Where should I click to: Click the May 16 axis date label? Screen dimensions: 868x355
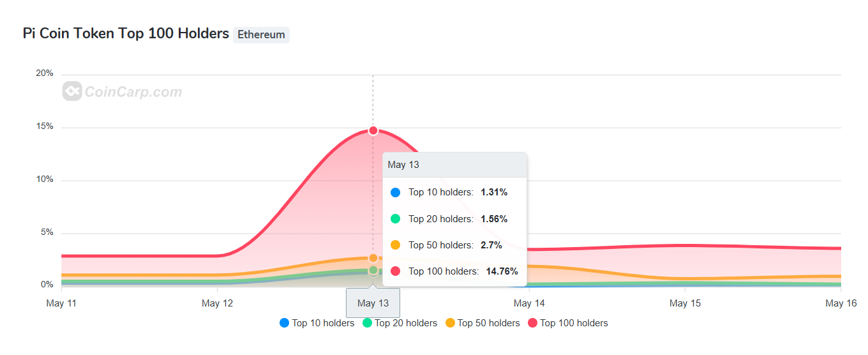pos(841,303)
